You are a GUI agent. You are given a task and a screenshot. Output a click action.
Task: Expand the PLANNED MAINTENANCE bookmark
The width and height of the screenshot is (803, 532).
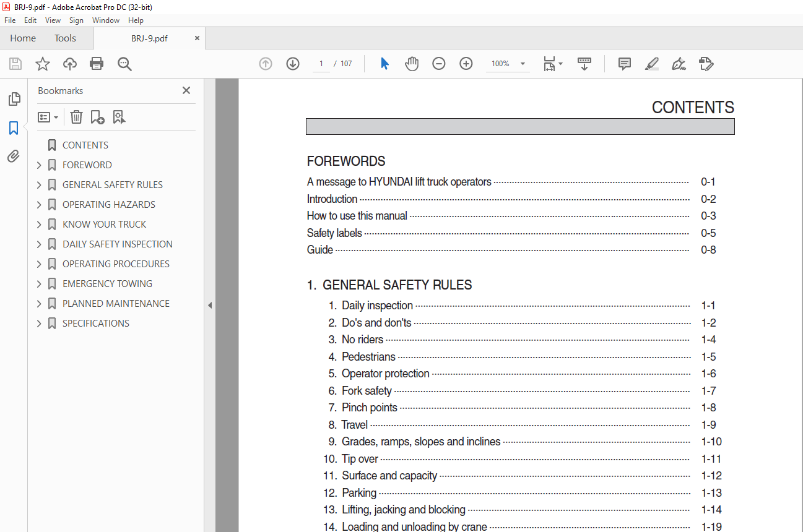pos(39,304)
